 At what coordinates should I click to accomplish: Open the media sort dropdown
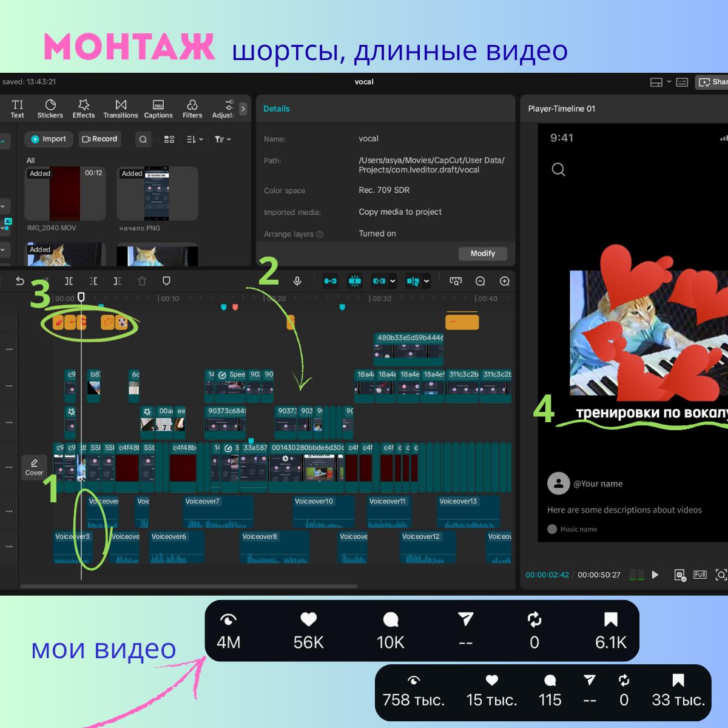click(x=195, y=140)
